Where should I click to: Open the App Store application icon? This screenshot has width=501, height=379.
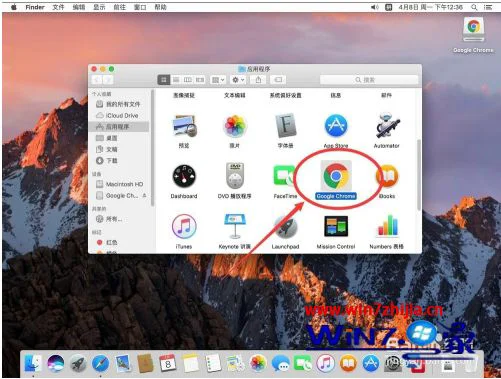[x=336, y=126]
